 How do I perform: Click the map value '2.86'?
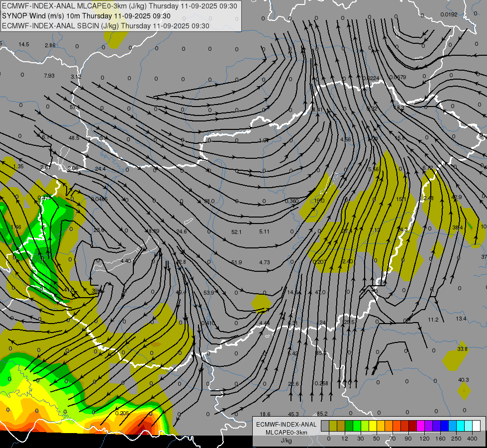point(50,45)
